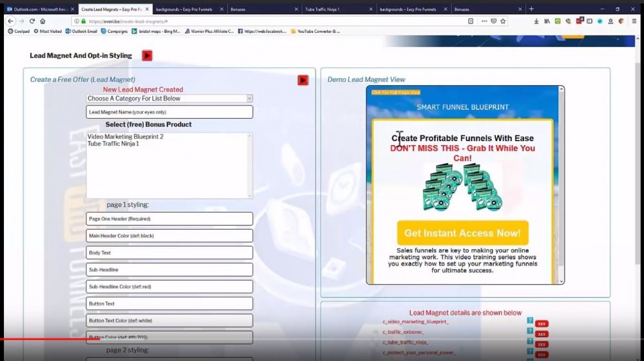Open help for c_traffic_extreme_
The image size is (644, 361).
530,331
